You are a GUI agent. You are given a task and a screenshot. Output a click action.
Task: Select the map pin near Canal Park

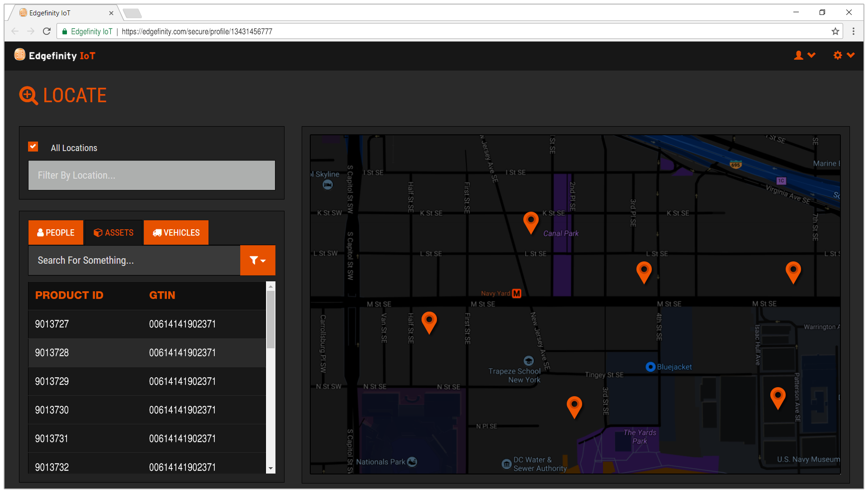531,223
